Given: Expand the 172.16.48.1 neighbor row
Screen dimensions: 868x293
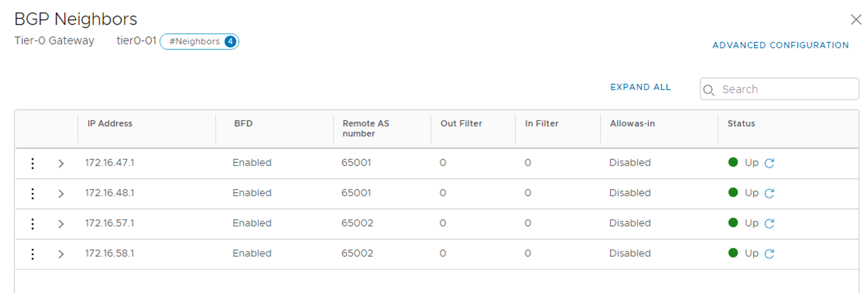Looking at the screenshot, I should [x=61, y=194].
